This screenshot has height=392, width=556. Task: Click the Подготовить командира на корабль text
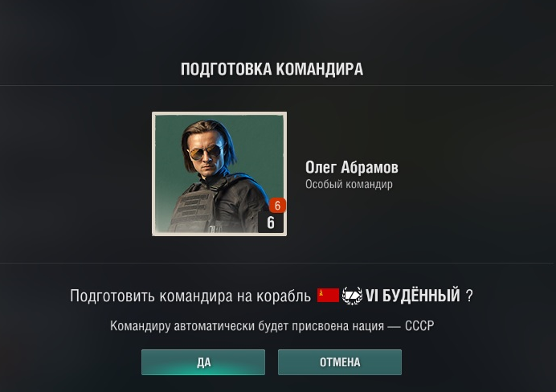190,296
